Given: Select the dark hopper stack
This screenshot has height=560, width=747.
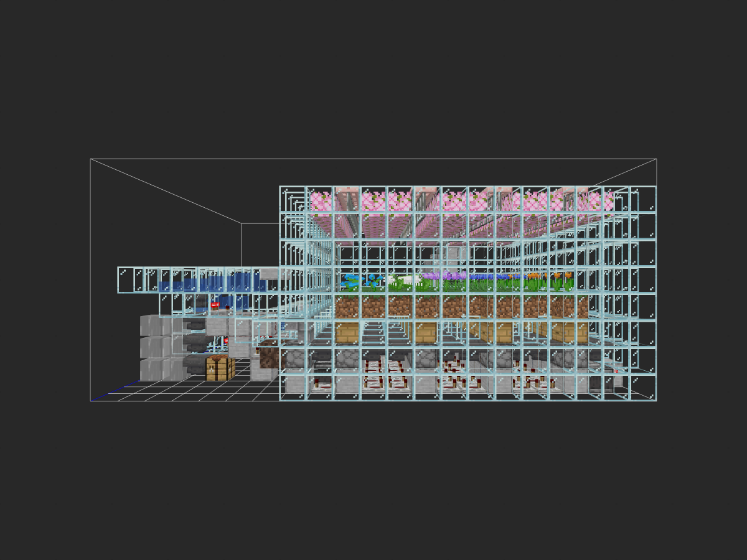Looking at the screenshot, I should click(x=197, y=347).
